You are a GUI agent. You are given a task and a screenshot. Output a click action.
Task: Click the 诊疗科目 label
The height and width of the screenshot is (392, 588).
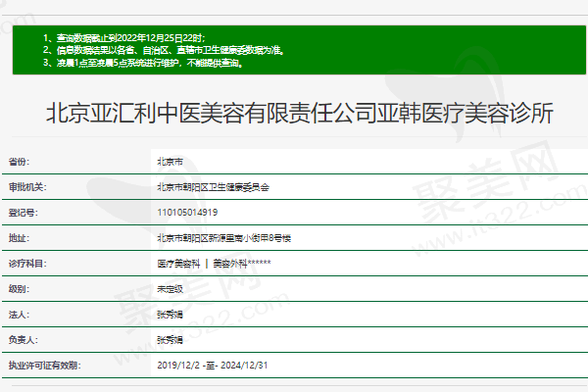click(x=27, y=264)
